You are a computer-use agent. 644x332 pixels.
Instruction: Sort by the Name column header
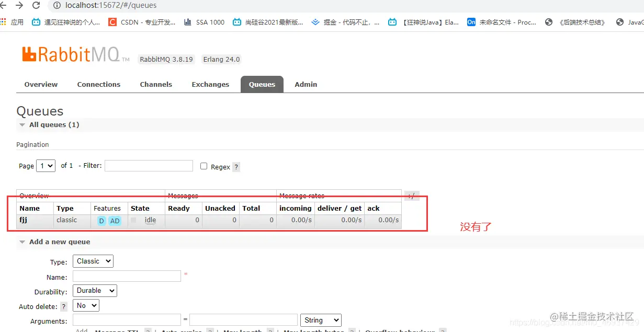pos(29,208)
